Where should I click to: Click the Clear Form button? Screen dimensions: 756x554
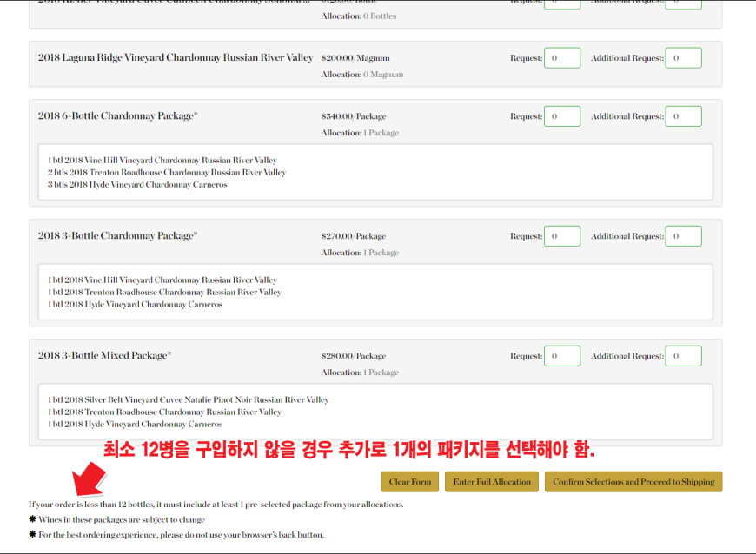[410, 482]
